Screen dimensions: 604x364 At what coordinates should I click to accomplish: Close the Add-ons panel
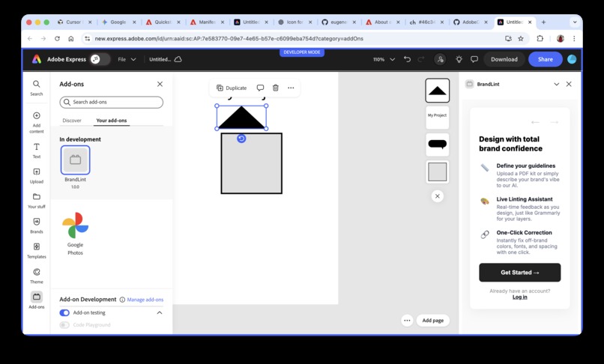pos(160,84)
